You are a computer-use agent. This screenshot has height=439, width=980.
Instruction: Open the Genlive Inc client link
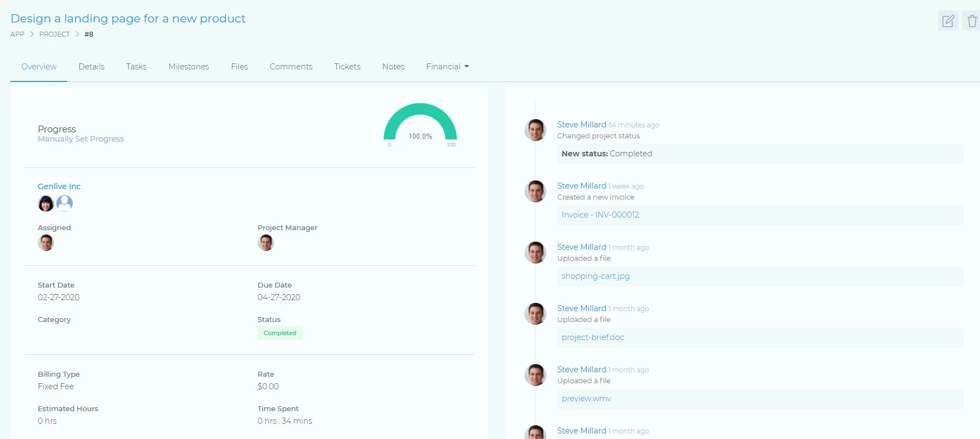59,186
